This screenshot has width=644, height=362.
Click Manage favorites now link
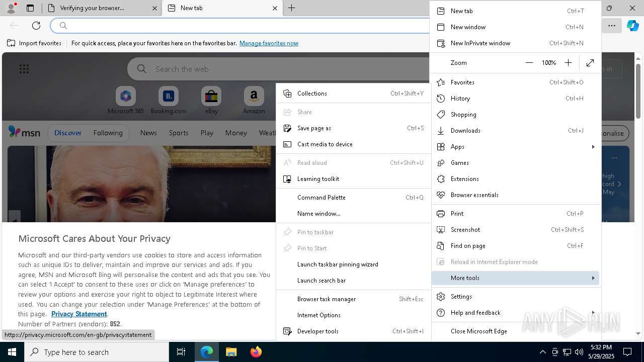click(269, 43)
